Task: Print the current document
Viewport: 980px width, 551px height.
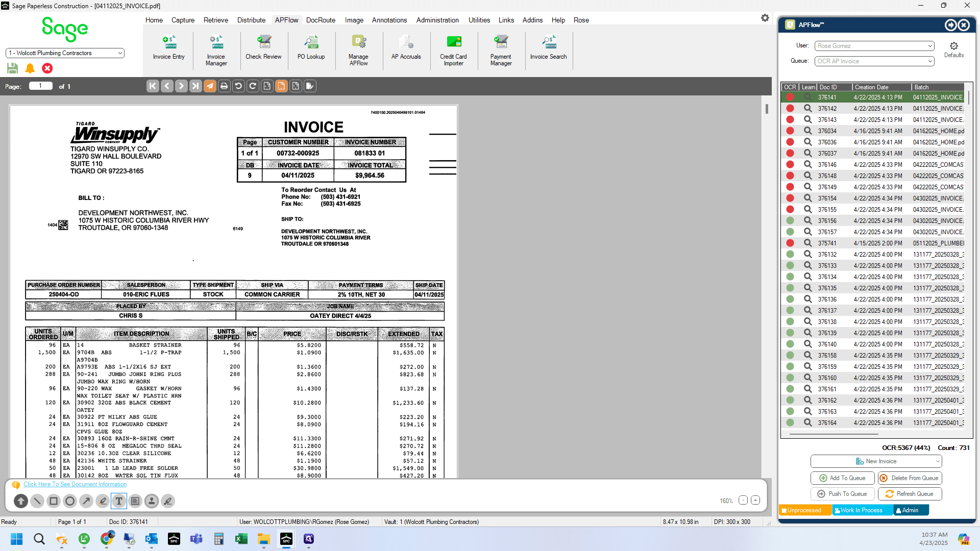Action: 224,86
